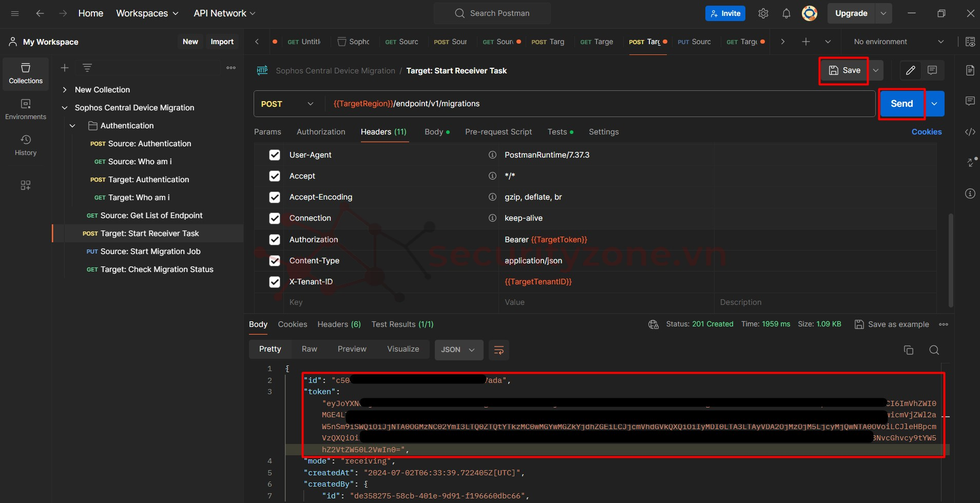Open documentation icon in right sidebar
The height and width of the screenshot is (503, 980).
(970, 70)
